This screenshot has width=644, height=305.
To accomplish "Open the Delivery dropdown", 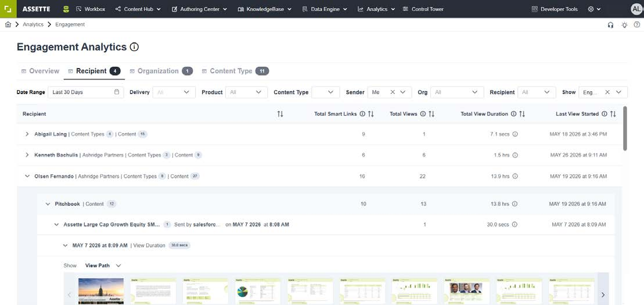I will point(174,92).
